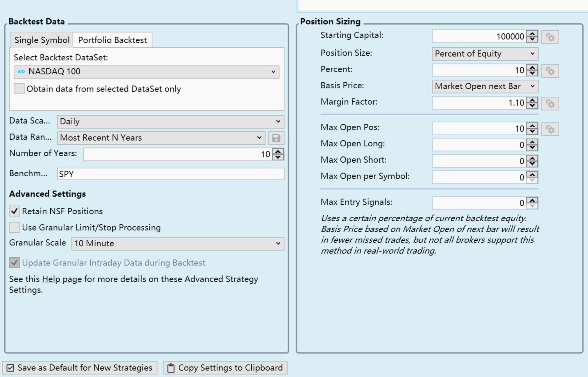Open the Granular Scale 10 Minute dropdown
This screenshot has height=377, width=588.
pos(178,243)
